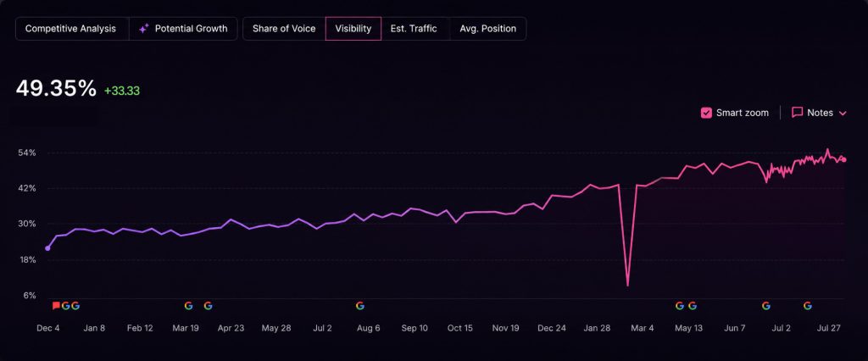Click the chart's starting purple data point
The image size is (868, 361).
pyautogui.click(x=47, y=248)
